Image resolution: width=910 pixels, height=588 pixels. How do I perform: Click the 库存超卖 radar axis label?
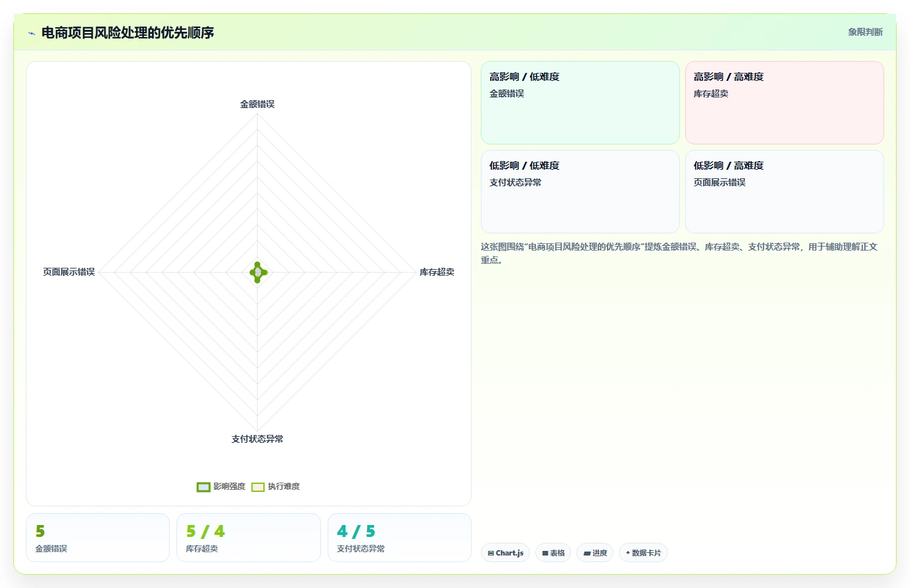[437, 272]
